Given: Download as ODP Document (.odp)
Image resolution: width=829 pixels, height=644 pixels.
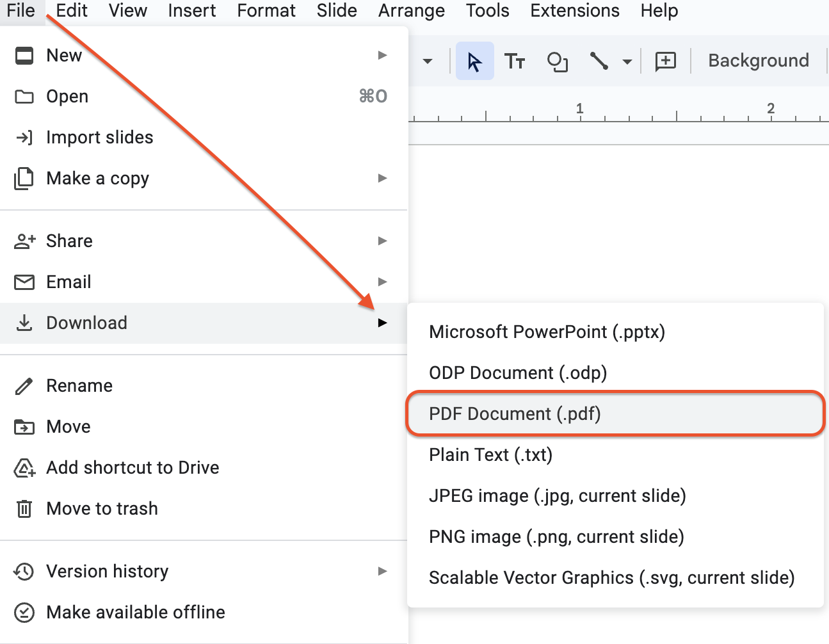Looking at the screenshot, I should tap(615, 373).
